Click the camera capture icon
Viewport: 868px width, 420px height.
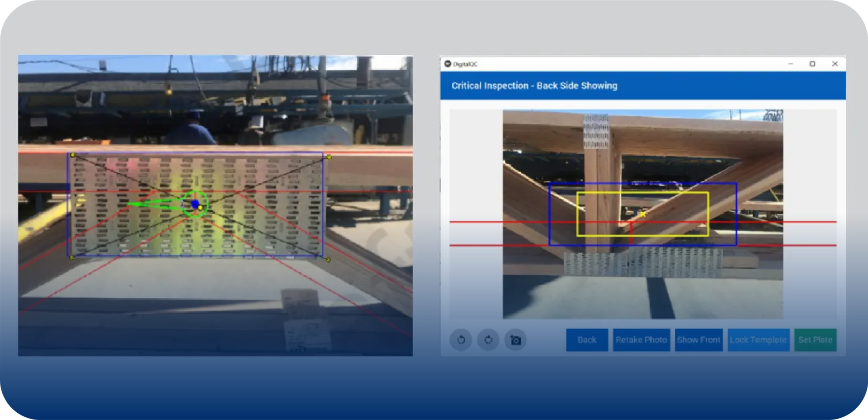click(x=515, y=340)
